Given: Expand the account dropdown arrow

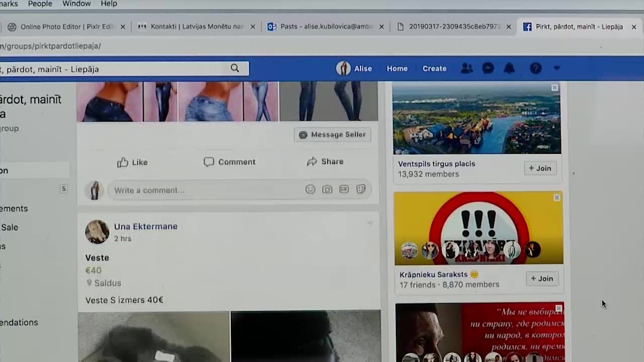Looking at the screenshot, I should tap(556, 68).
